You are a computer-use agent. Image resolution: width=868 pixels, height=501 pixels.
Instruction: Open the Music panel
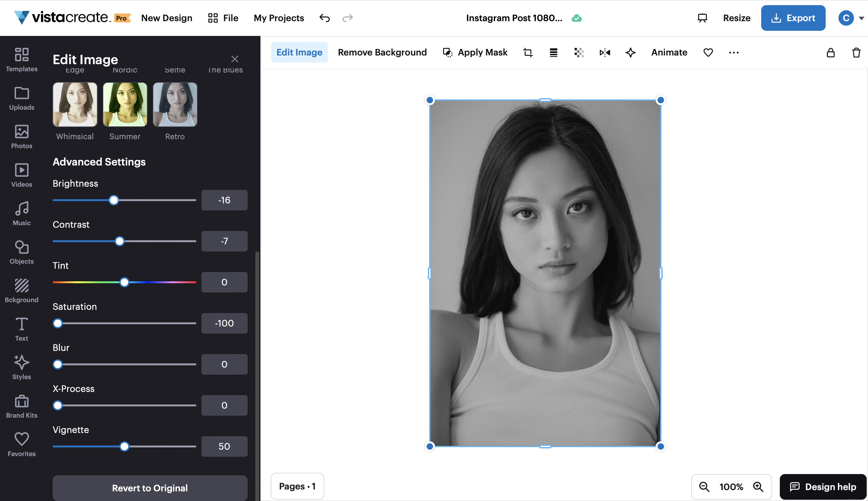pos(21,213)
